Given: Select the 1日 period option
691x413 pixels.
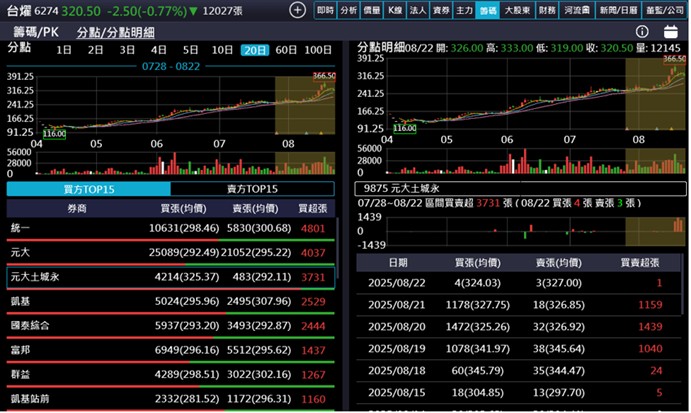Looking at the screenshot, I should coord(63,49).
